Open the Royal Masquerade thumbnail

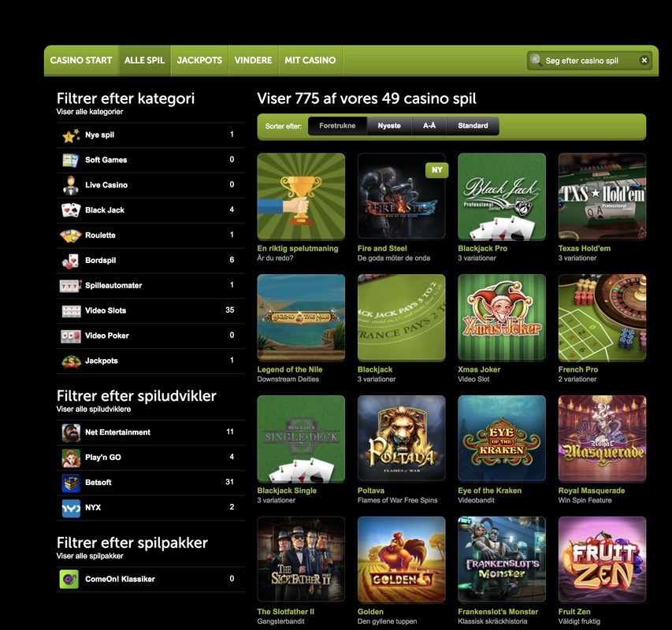602,439
